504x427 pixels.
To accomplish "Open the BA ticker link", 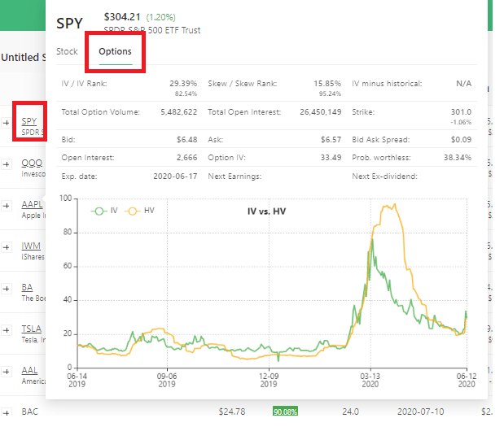I will click(x=27, y=287).
